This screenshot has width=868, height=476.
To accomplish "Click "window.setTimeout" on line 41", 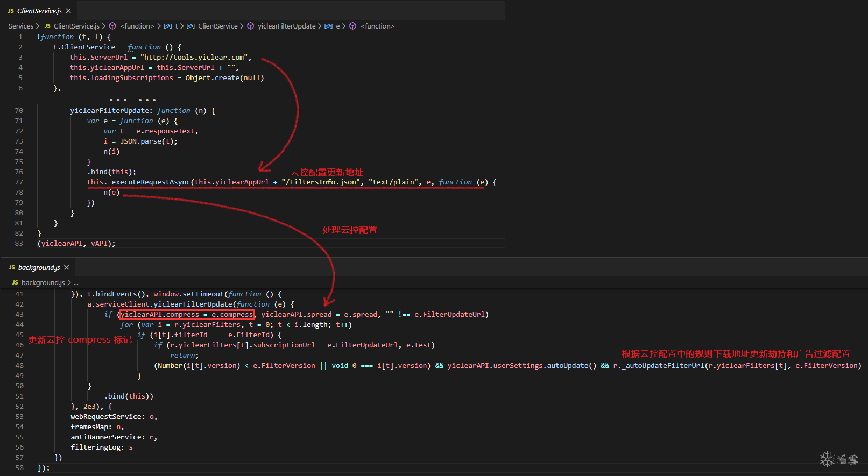I will [x=188, y=294].
